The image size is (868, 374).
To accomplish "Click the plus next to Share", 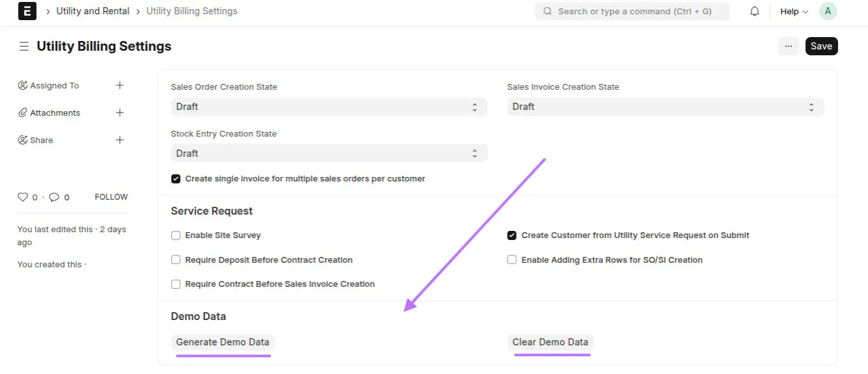I will click(x=120, y=140).
